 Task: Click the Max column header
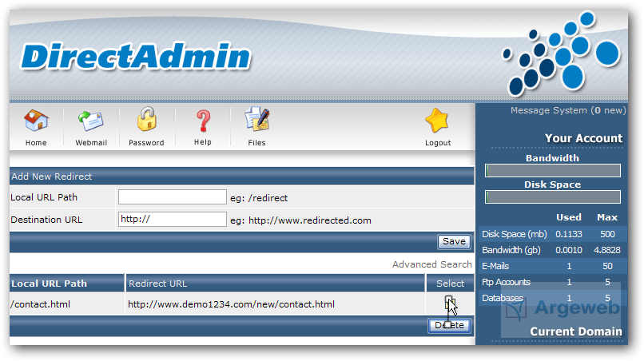click(607, 217)
